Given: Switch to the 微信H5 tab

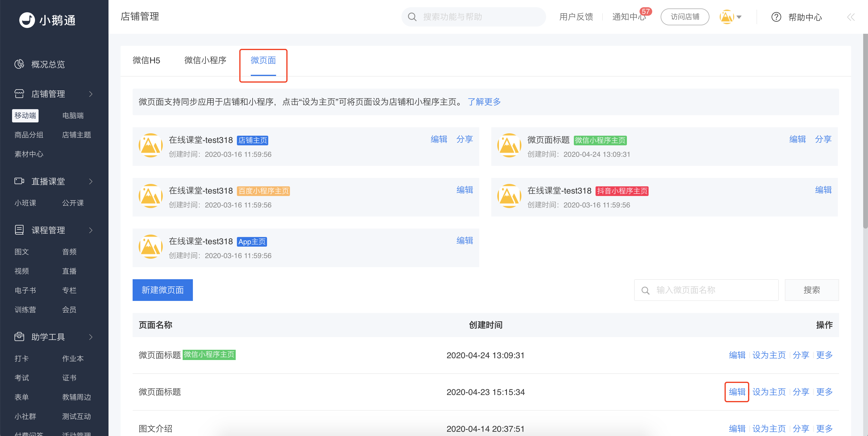Looking at the screenshot, I should click(x=146, y=60).
